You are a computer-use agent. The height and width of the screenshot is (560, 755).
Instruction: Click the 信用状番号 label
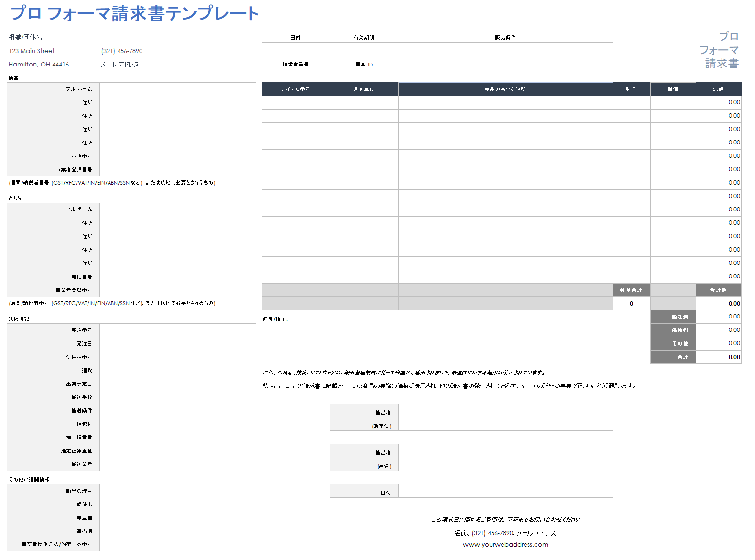point(79,357)
